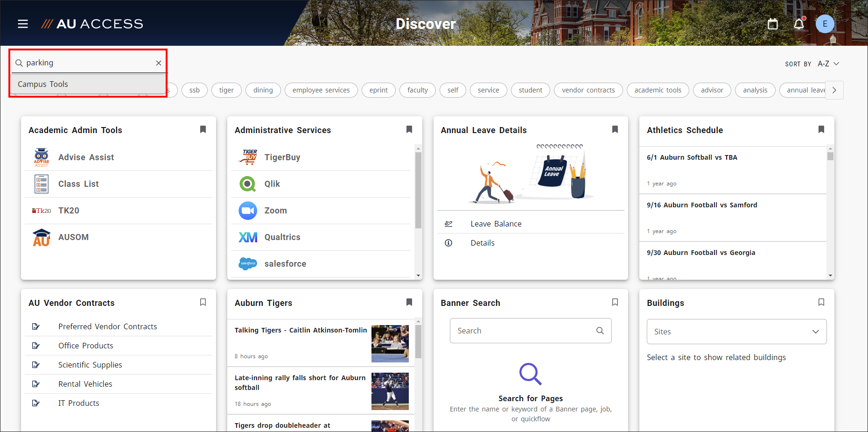Filter by the ssb tag
This screenshot has width=868, height=432.
pyautogui.click(x=195, y=90)
